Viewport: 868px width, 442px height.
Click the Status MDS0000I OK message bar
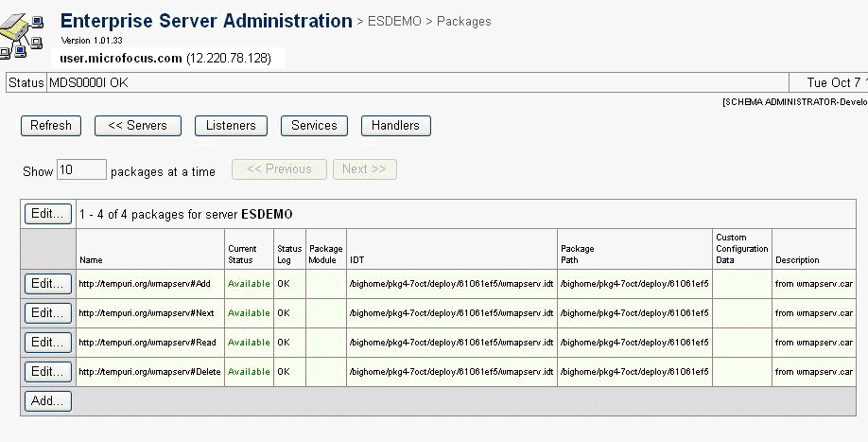(89, 83)
